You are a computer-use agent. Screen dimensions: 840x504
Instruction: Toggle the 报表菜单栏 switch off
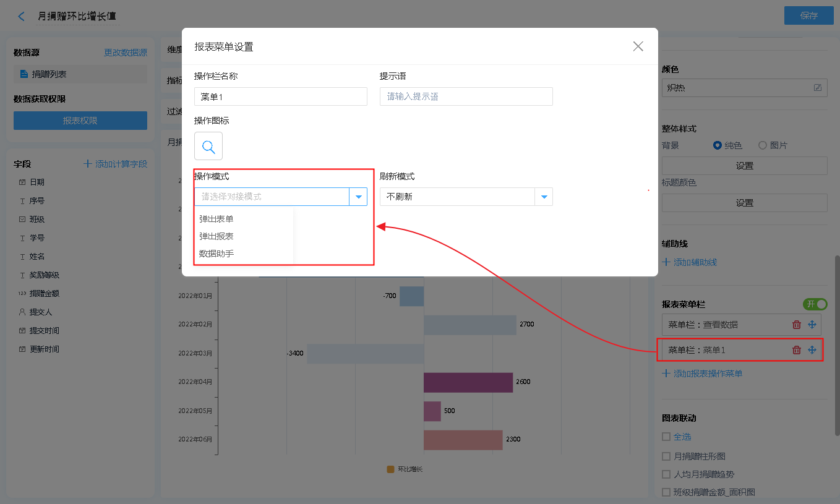pyautogui.click(x=815, y=304)
